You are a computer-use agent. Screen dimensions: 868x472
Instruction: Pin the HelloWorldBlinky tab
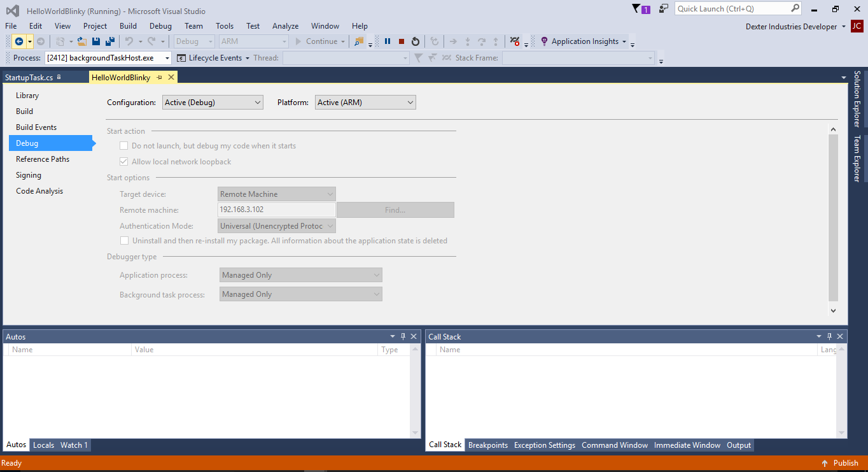[160, 77]
